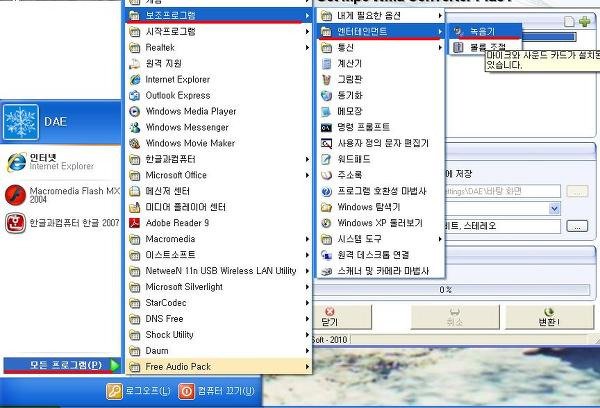Click the 워드패드 WordPad icon

(x=326, y=159)
